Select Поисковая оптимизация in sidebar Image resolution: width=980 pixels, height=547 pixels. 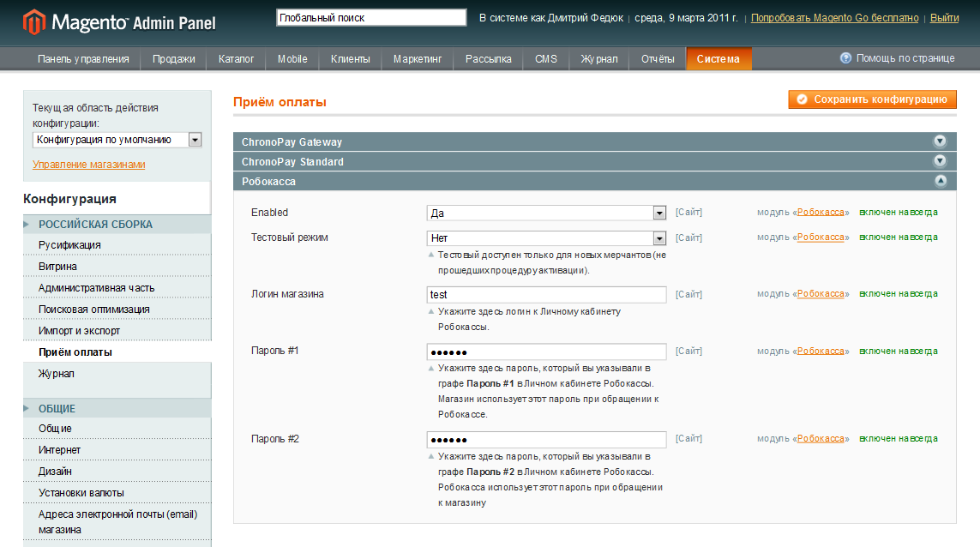click(x=117, y=309)
